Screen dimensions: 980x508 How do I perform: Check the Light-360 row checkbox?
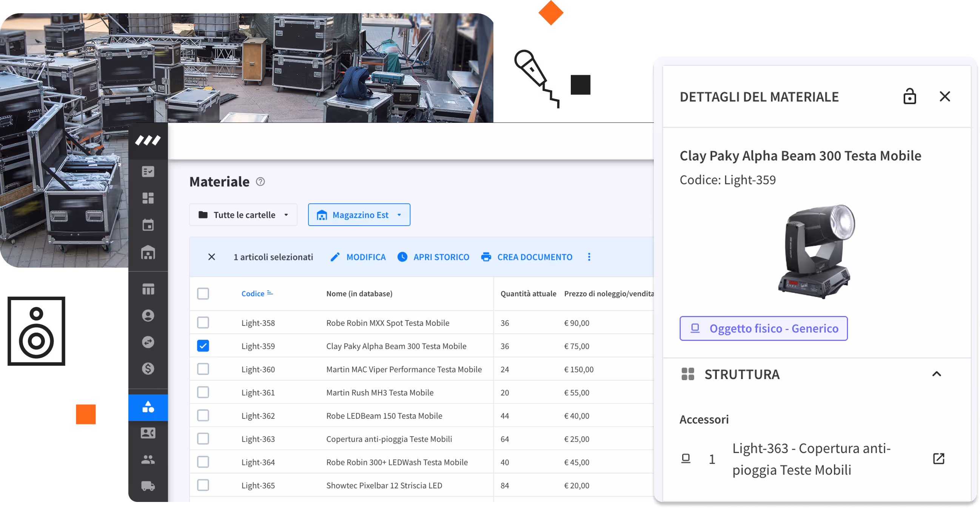[x=203, y=369]
